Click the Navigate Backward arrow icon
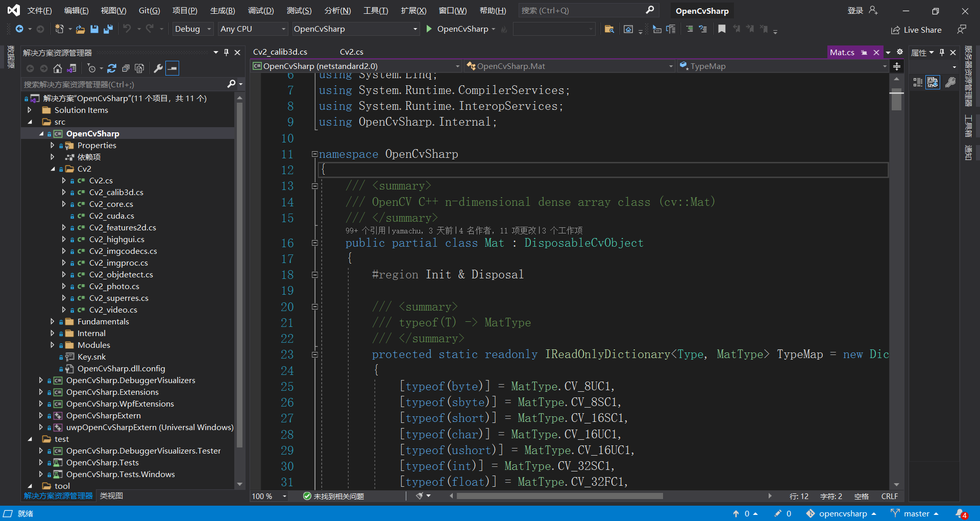The image size is (980, 521). (19, 29)
